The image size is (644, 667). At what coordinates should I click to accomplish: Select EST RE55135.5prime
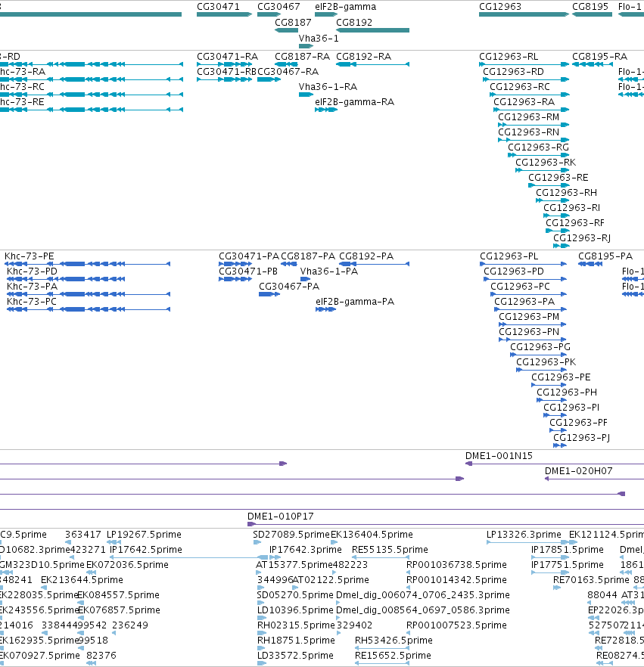coord(381,557)
